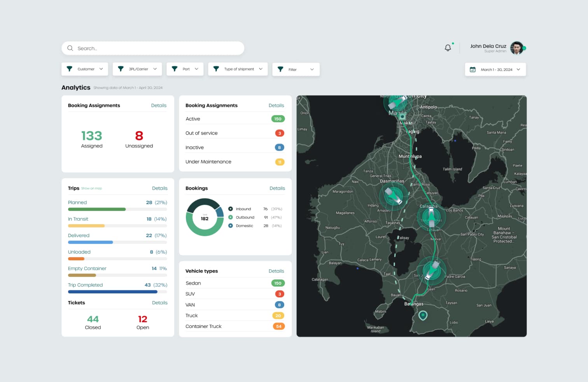
Task: Click the calendar icon in date picker
Action: [x=473, y=70]
